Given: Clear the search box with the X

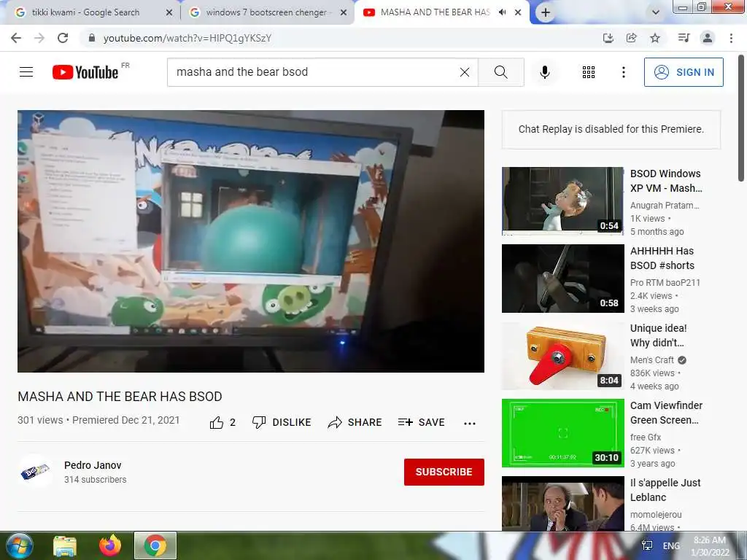Looking at the screenshot, I should [x=465, y=72].
